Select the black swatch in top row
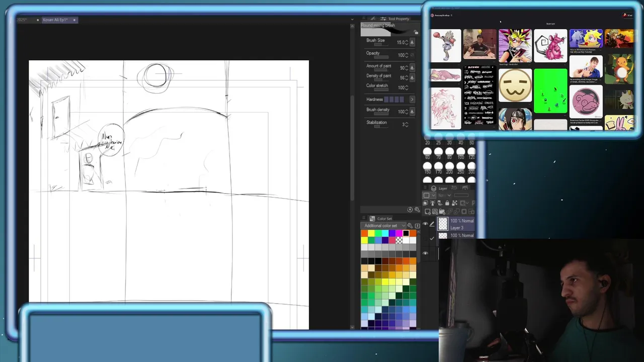Image resolution: width=644 pixels, height=362 pixels. (x=406, y=233)
